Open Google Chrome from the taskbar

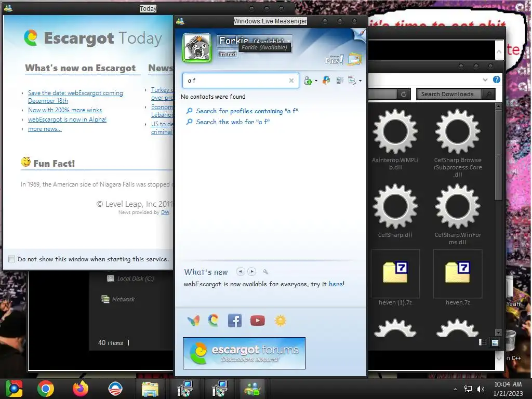(x=46, y=389)
